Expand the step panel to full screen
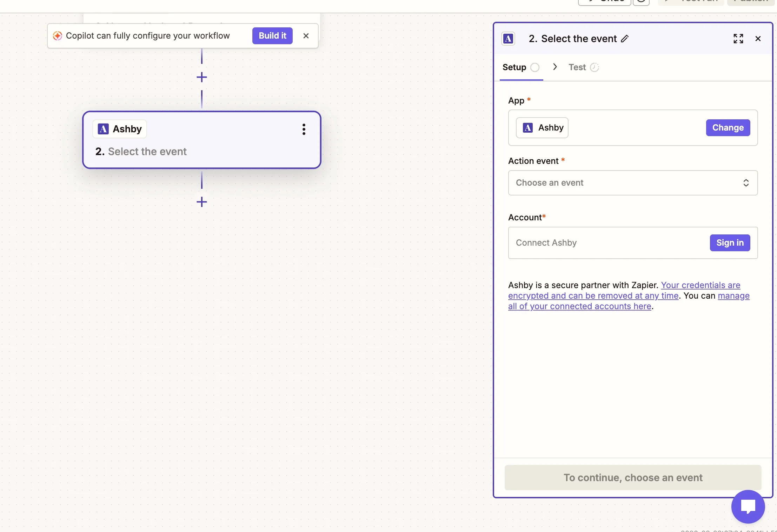Image resolution: width=777 pixels, height=532 pixels. click(738, 39)
